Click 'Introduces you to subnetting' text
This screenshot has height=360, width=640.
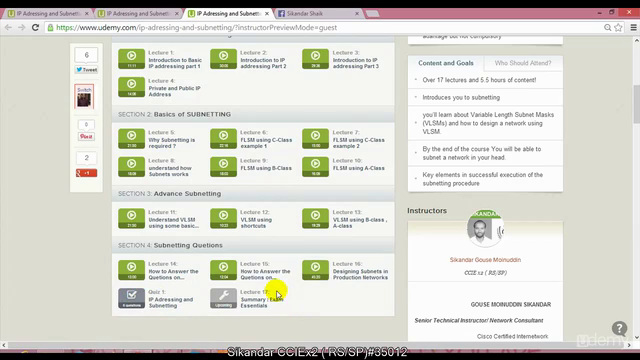tap(461, 98)
